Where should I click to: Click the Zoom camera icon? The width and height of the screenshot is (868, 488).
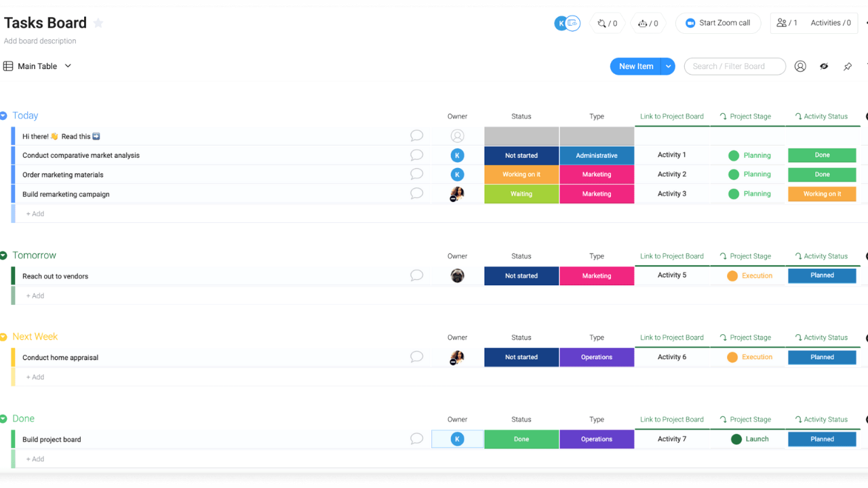[x=690, y=23]
